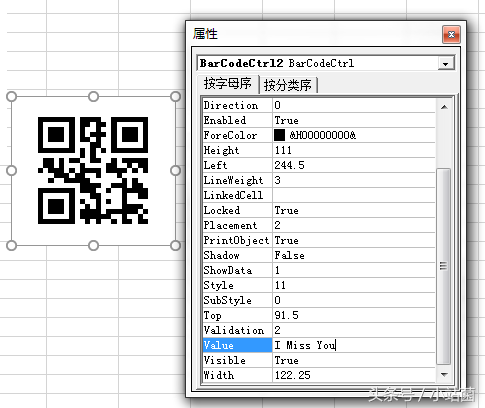This screenshot has width=485, height=408.
Task: Select the Direction property row
Action: coord(319,105)
